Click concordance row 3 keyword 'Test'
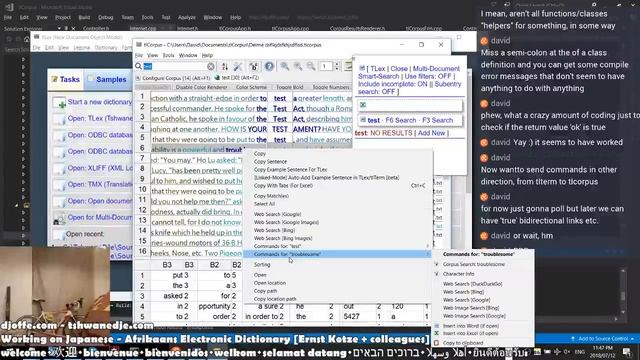 (x=280, y=119)
